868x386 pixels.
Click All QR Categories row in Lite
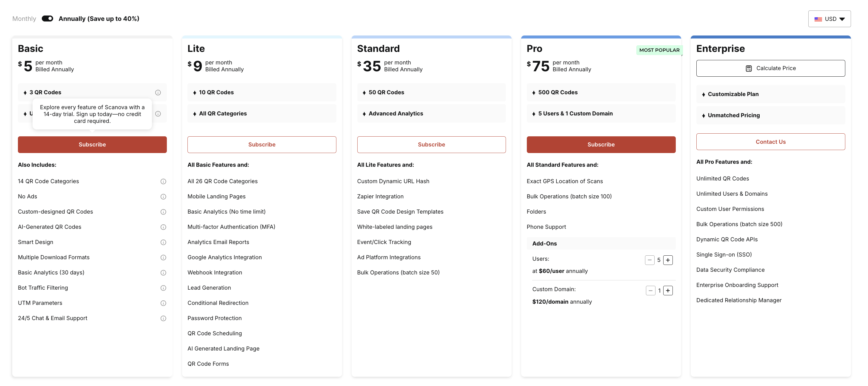click(x=262, y=114)
